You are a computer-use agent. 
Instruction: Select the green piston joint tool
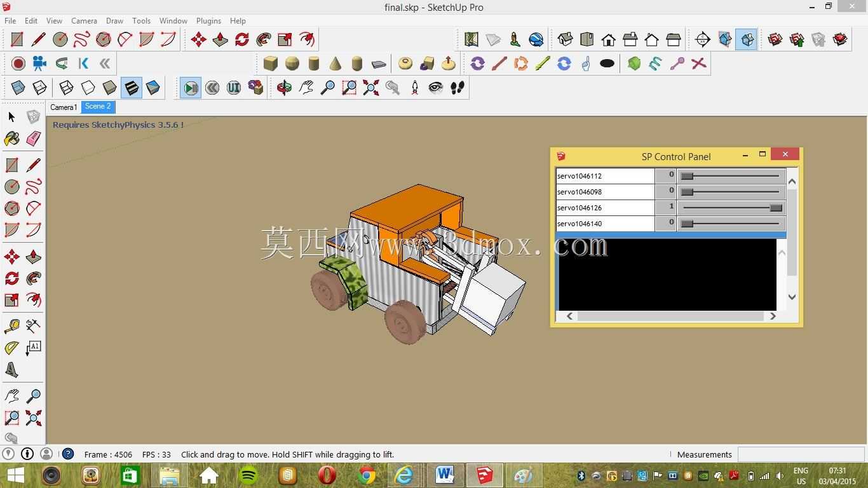coord(542,64)
